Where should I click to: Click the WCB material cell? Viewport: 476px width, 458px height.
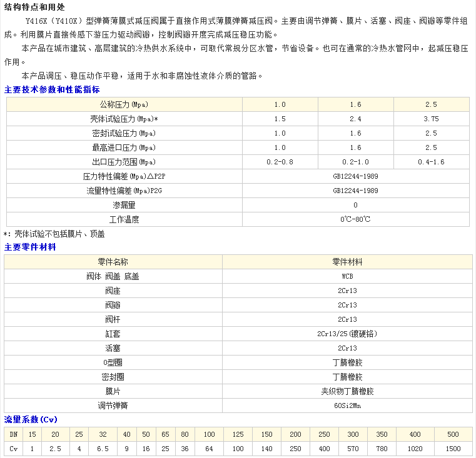[x=347, y=276]
